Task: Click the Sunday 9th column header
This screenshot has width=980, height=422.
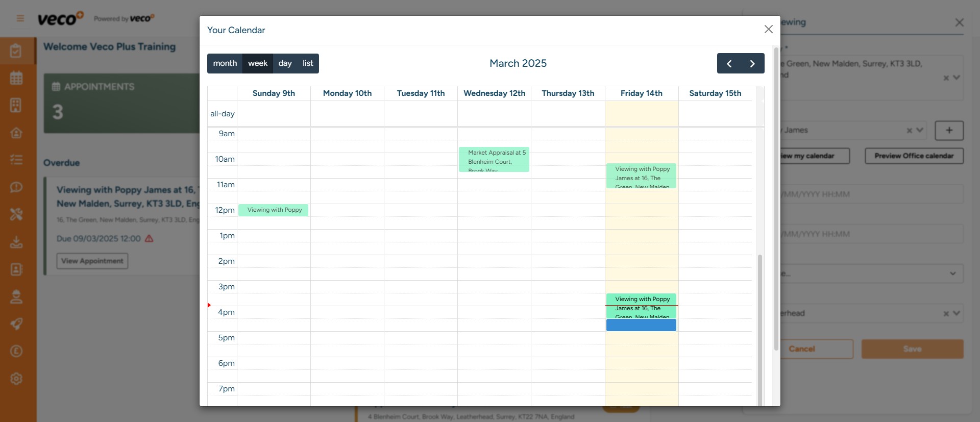Action: (x=274, y=93)
